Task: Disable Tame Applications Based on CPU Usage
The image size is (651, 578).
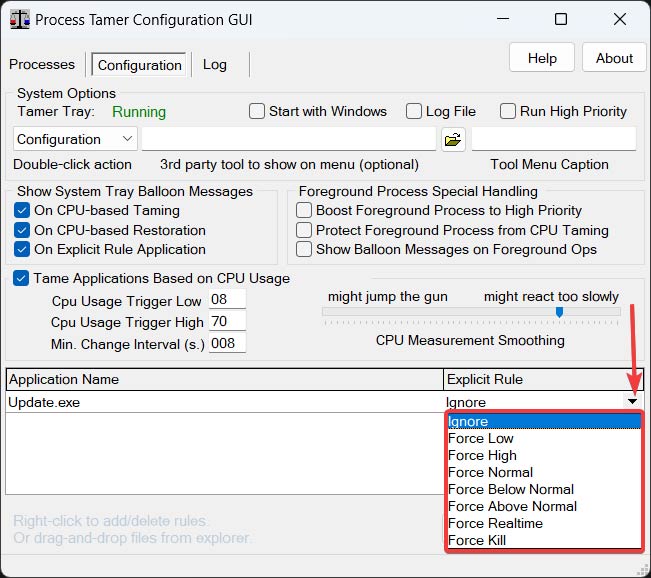Action: pyautogui.click(x=23, y=279)
